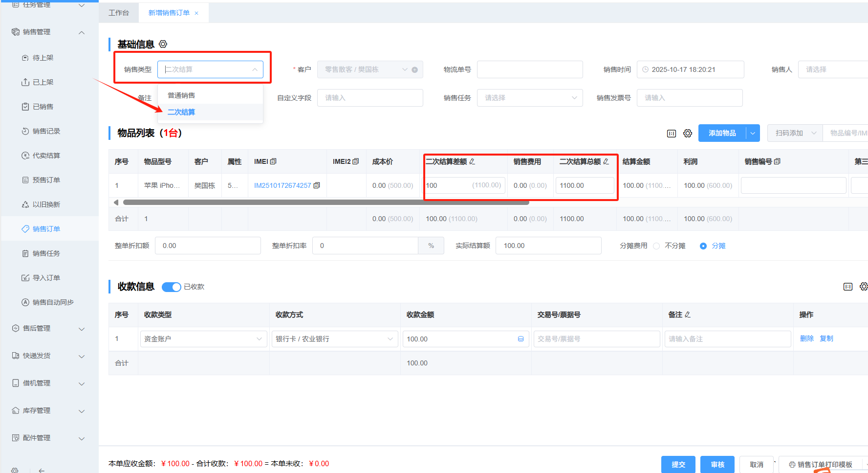Select the 分摊 radio option
This screenshot has width=868, height=473.
click(x=703, y=246)
